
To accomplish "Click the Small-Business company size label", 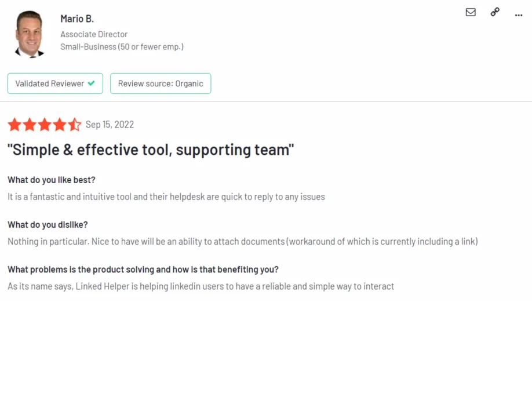I will point(122,47).
